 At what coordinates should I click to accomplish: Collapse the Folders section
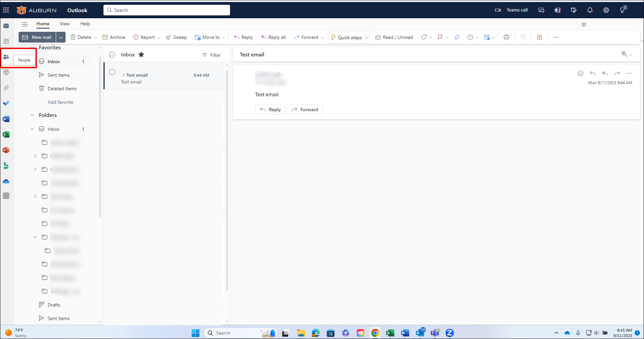pyautogui.click(x=32, y=115)
